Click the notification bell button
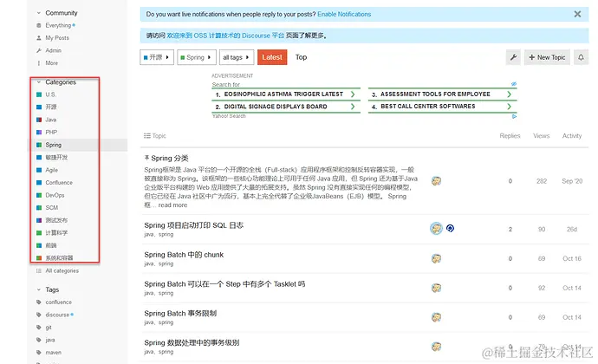This screenshot has height=364, width=598. coord(581,57)
